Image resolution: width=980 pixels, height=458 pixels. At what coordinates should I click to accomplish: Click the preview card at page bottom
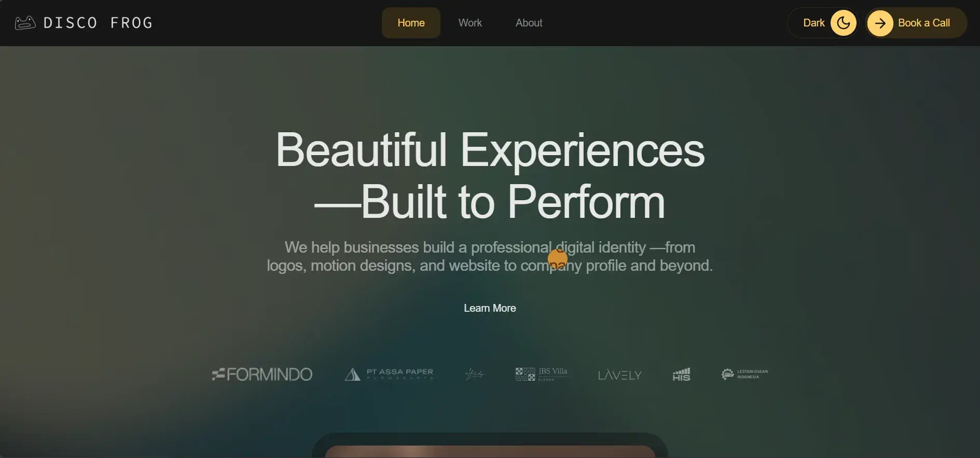coord(490,446)
